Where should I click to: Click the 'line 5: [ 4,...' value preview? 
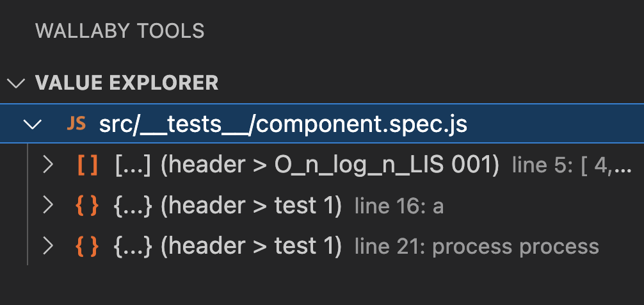[x=572, y=166]
